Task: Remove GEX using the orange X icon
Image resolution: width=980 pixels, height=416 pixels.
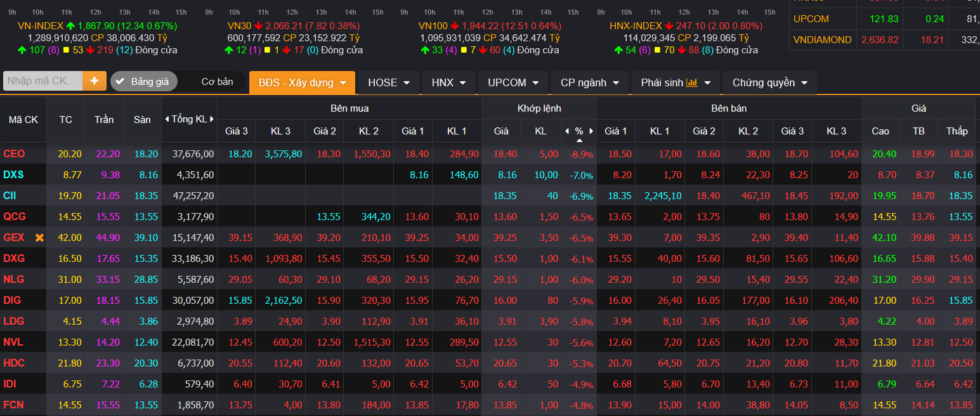Action: point(39,238)
